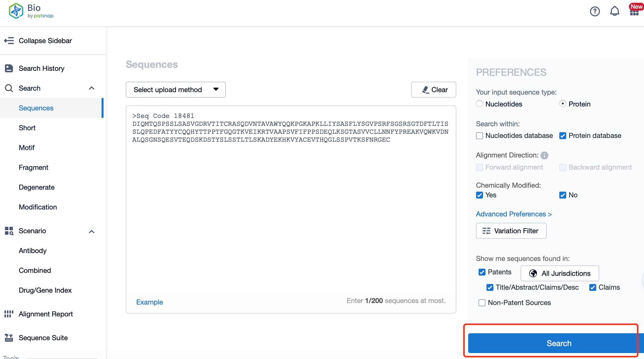Click the Sequences sidebar icon
The width and height of the screenshot is (644, 359).
coord(36,108)
